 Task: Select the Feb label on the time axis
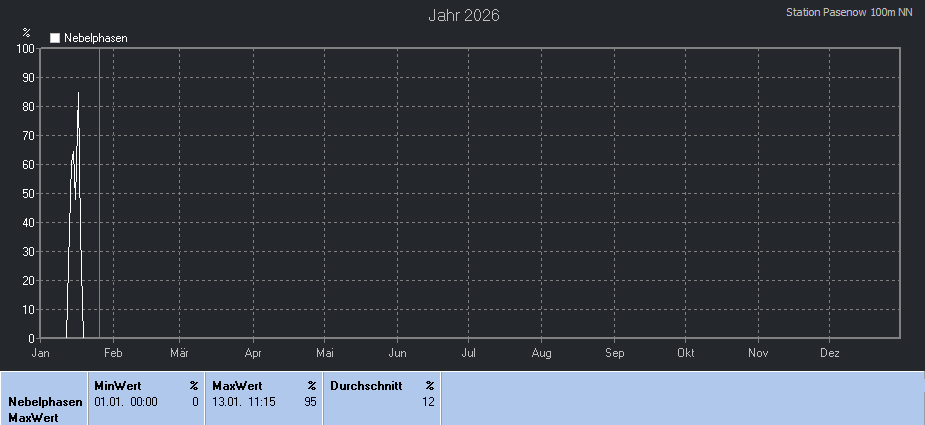(113, 353)
